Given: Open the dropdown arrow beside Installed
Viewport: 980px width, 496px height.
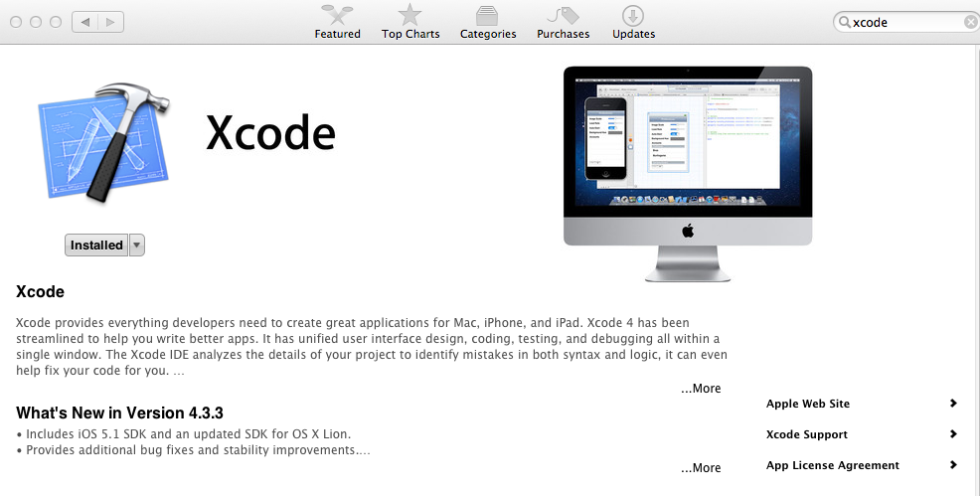Looking at the screenshot, I should click(x=137, y=245).
